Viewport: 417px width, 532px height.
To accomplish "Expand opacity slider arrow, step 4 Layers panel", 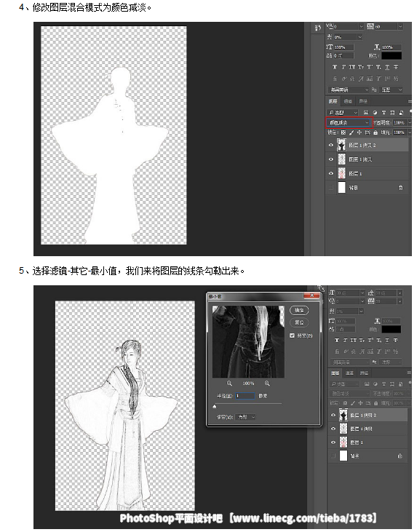I will click(409, 122).
